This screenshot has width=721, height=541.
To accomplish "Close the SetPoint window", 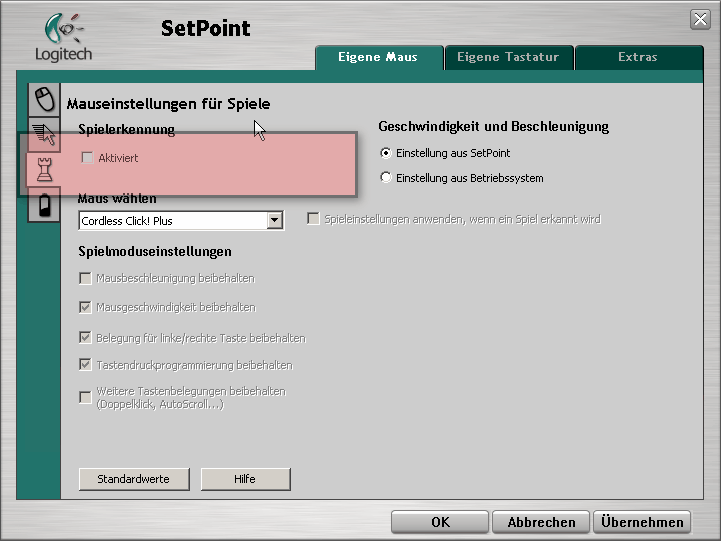I will tap(700, 19).
